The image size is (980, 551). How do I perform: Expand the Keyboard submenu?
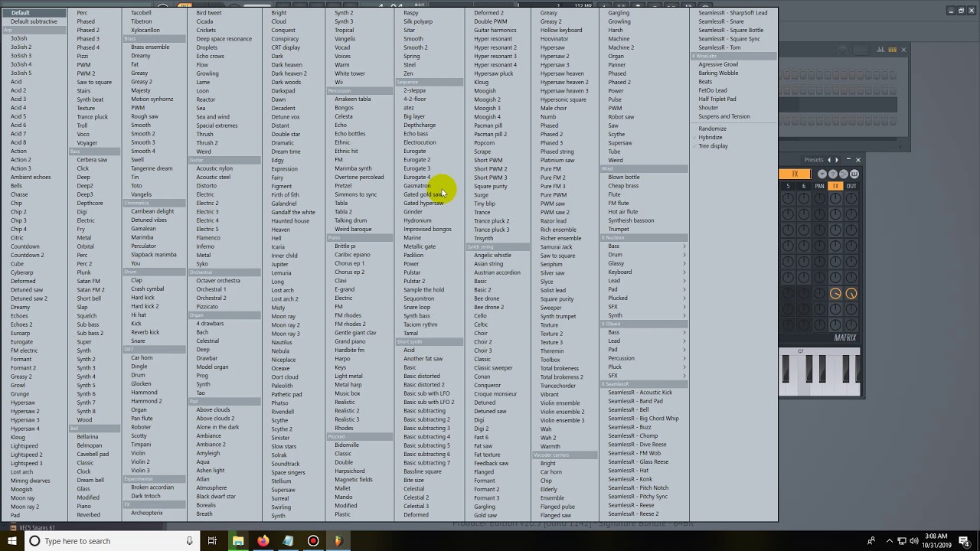(x=647, y=272)
